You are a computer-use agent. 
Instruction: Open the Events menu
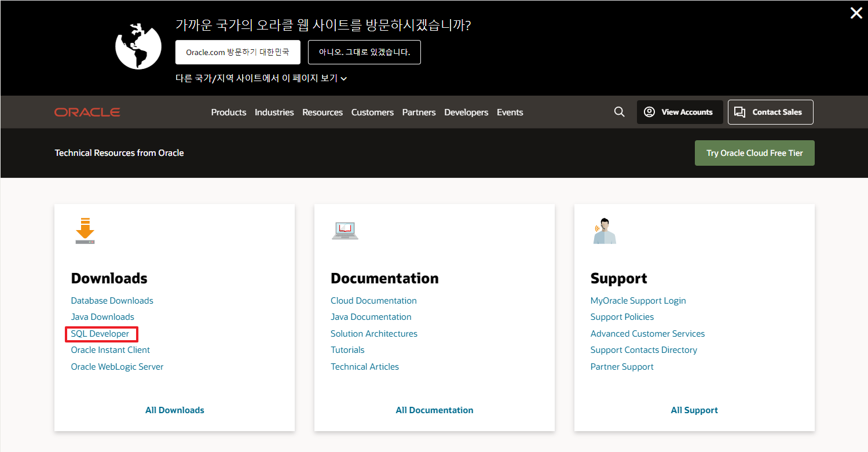510,112
